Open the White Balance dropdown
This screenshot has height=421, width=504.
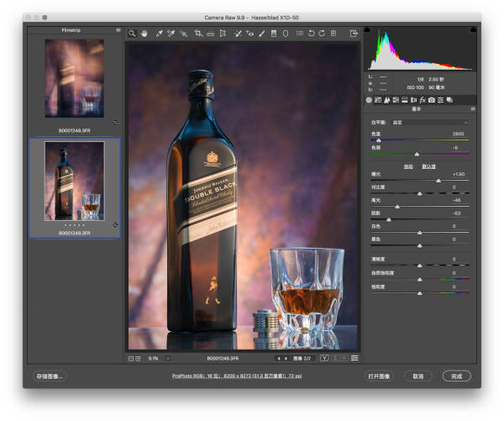[x=430, y=123]
